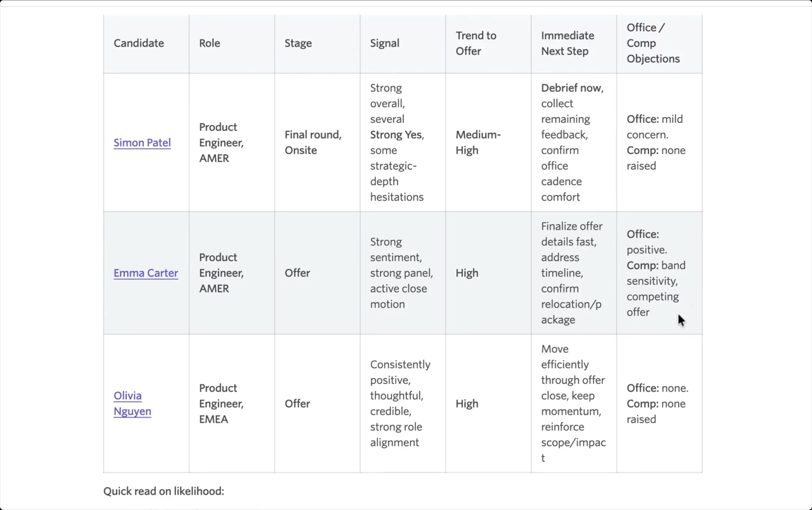Click the Candidate column header

[x=139, y=43]
